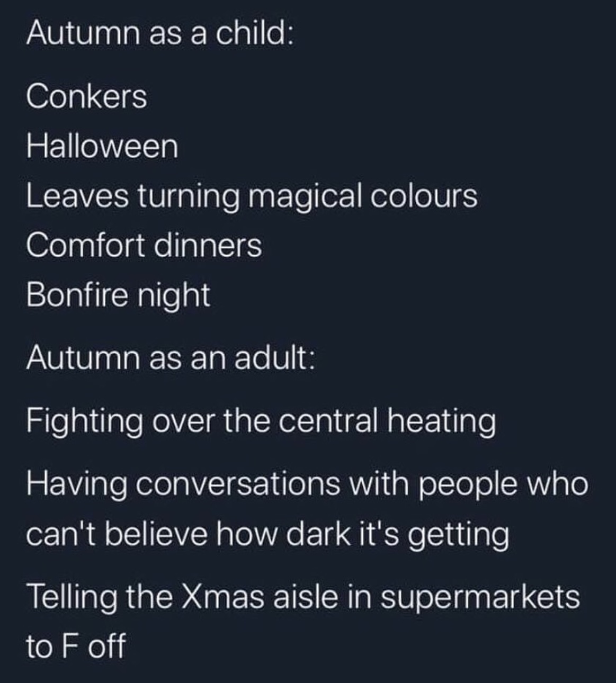The image size is (616, 683).
Task: Click the "Bonfire night" text
Action: [118, 295]
